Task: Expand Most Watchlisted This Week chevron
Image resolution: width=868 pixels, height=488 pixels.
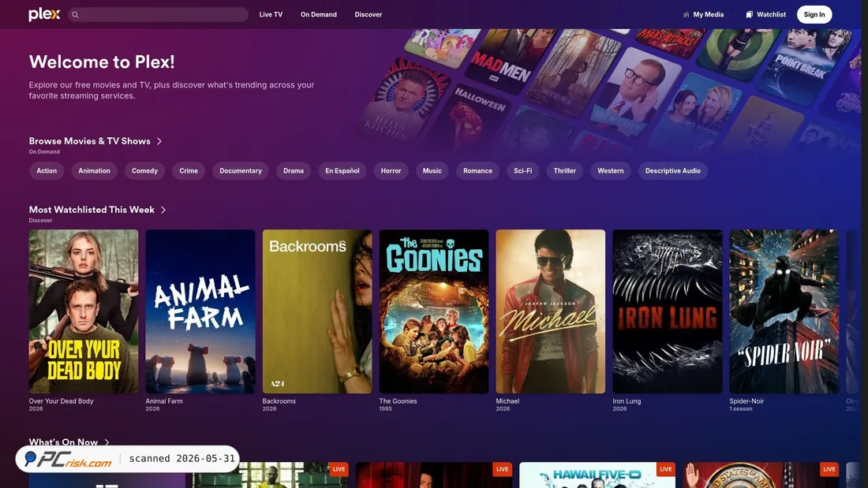Action: pyautogui.click(x=163, y=210)
